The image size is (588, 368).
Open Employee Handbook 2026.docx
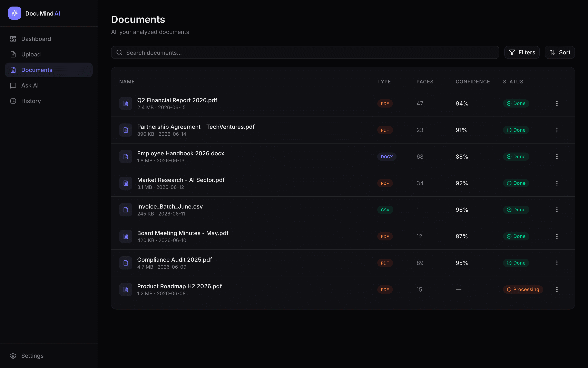coord(180,153)
